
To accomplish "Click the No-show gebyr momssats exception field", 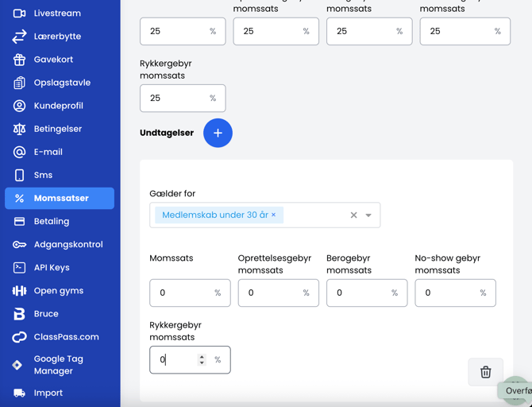I will 446,293.
